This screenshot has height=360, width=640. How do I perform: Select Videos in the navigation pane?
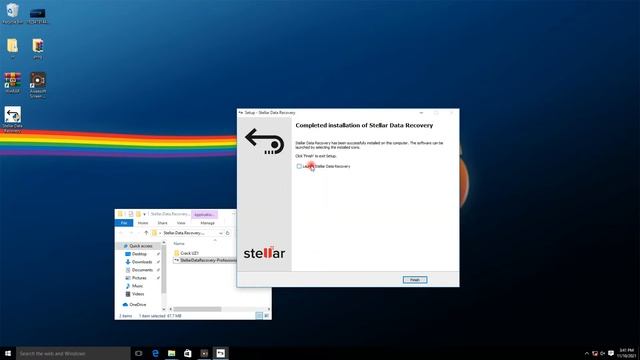(x=138, y=294)
